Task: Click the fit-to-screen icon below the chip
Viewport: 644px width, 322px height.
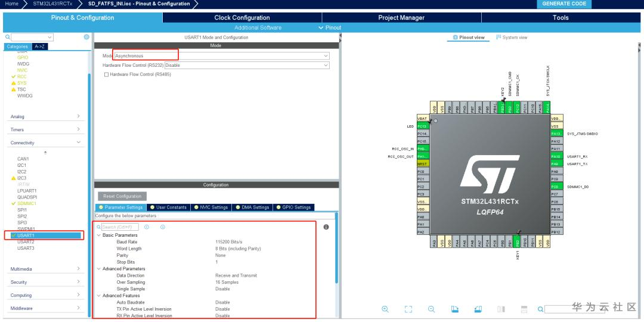Action: [408, 309]
